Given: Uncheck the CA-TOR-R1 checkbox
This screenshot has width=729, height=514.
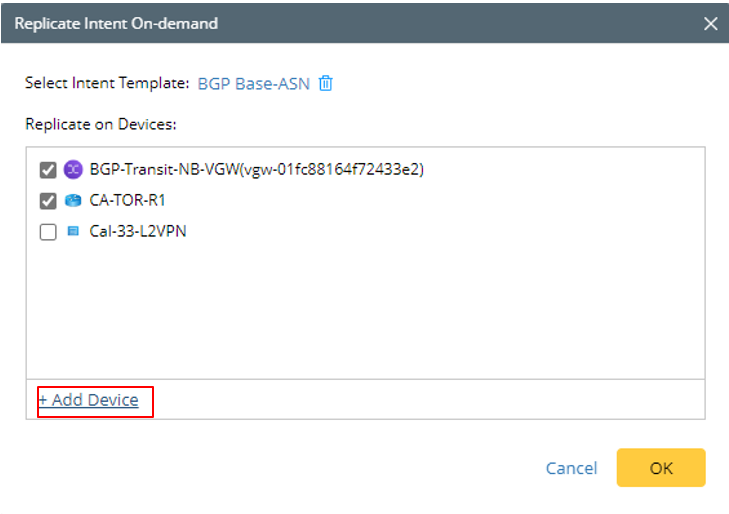Looking at the screenshot, I should pyautogui.click(x=48, y=201).
